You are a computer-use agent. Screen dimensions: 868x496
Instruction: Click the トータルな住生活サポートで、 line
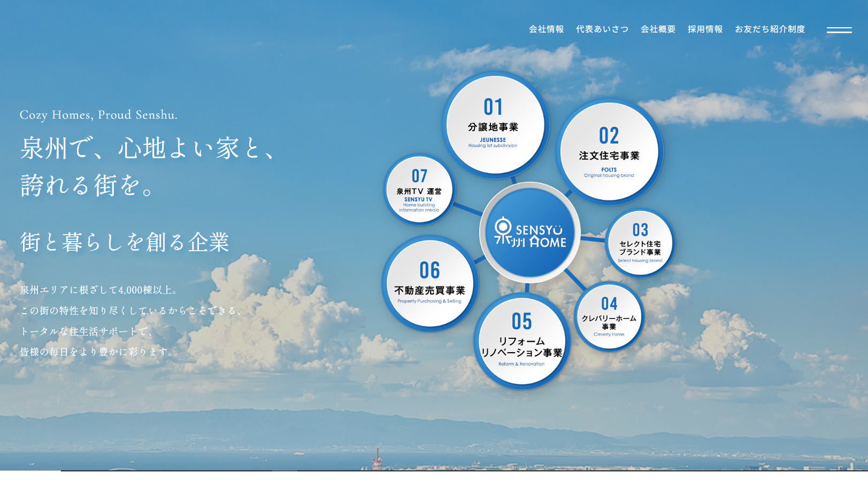point(87,331)
